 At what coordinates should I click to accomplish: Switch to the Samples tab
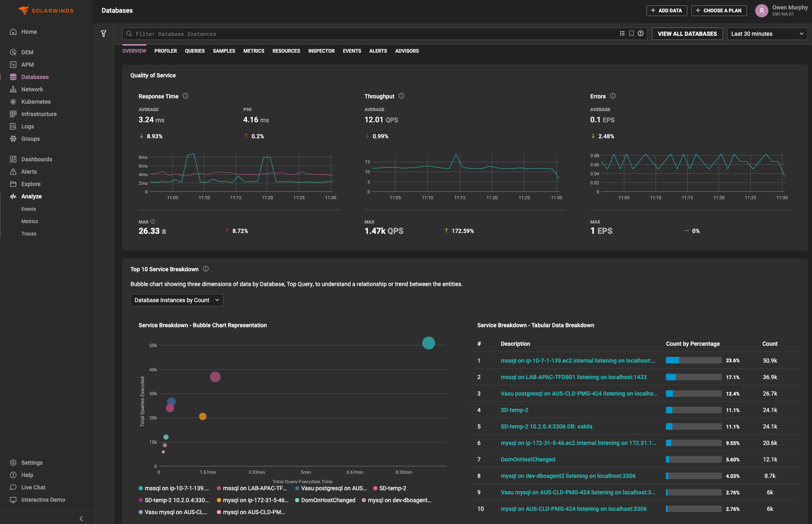224,51
